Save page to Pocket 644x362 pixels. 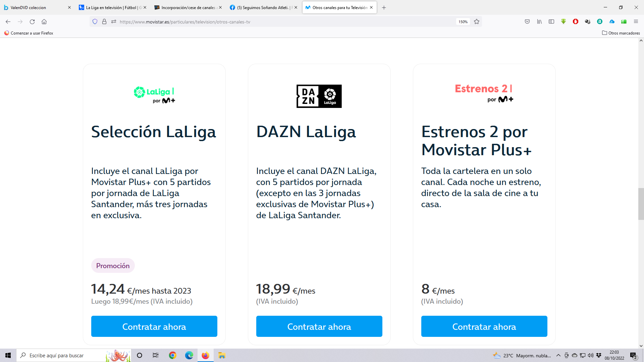(x=527, y=22)
